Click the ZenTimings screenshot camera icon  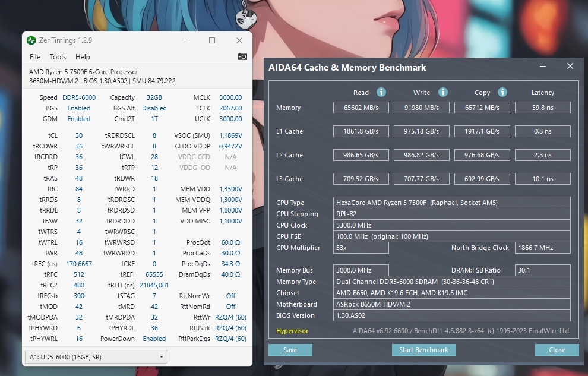242,56
